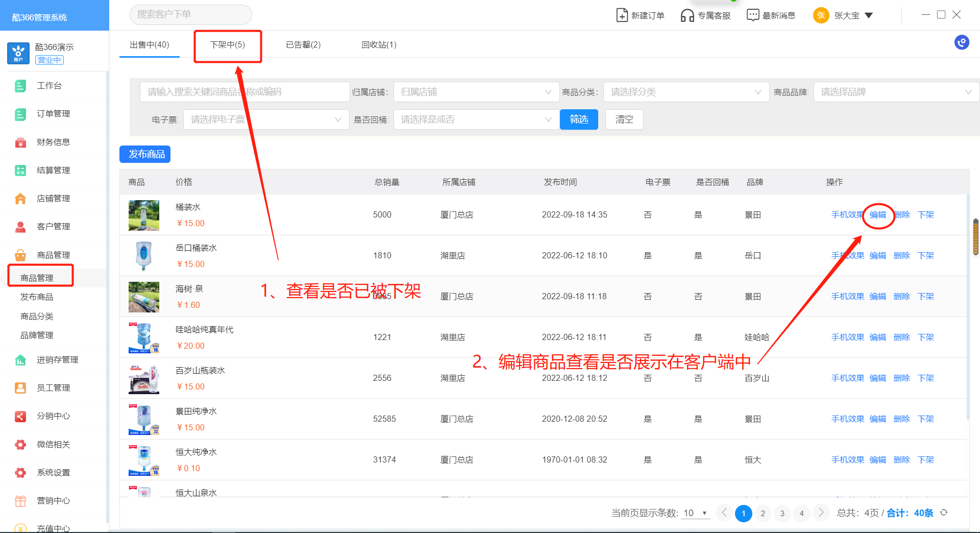Viewport: 980px width, 533px height.
Task: Expand the 商品分类 category dropdown
Action: coord(685,92)
